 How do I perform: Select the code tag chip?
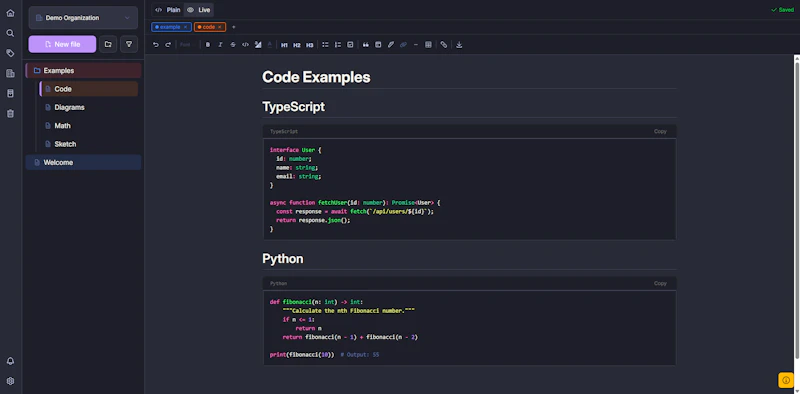coord(210,27)
